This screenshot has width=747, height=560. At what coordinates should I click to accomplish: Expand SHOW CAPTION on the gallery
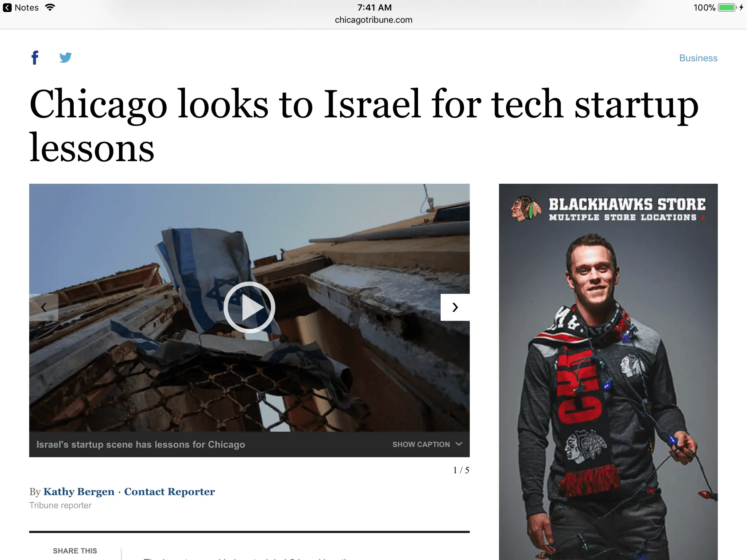click(427, 444)
